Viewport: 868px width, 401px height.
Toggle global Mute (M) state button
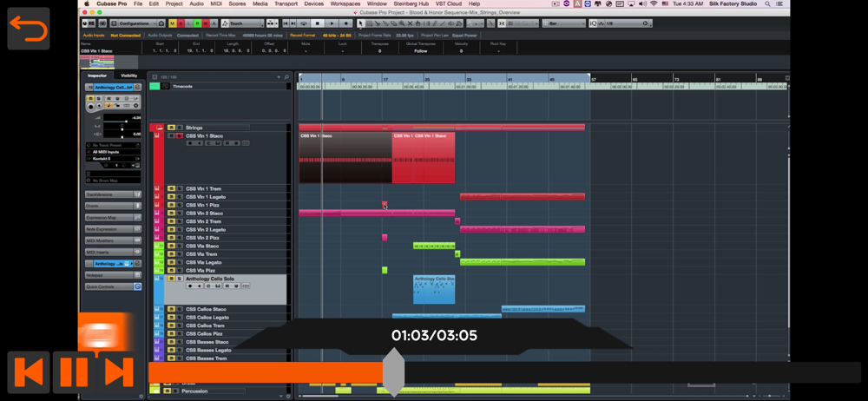coord(172,23)
